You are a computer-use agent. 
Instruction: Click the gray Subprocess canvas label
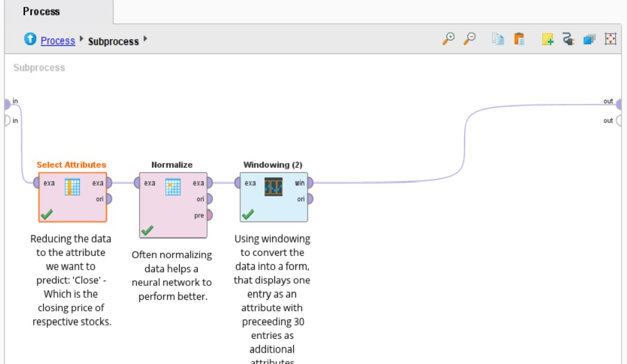point(39,68)
